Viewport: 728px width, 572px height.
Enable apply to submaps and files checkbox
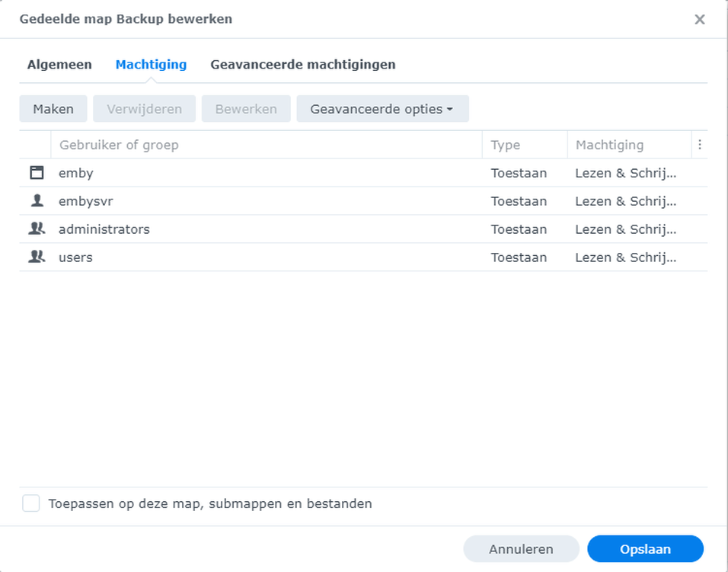click(x=31, y=503)
